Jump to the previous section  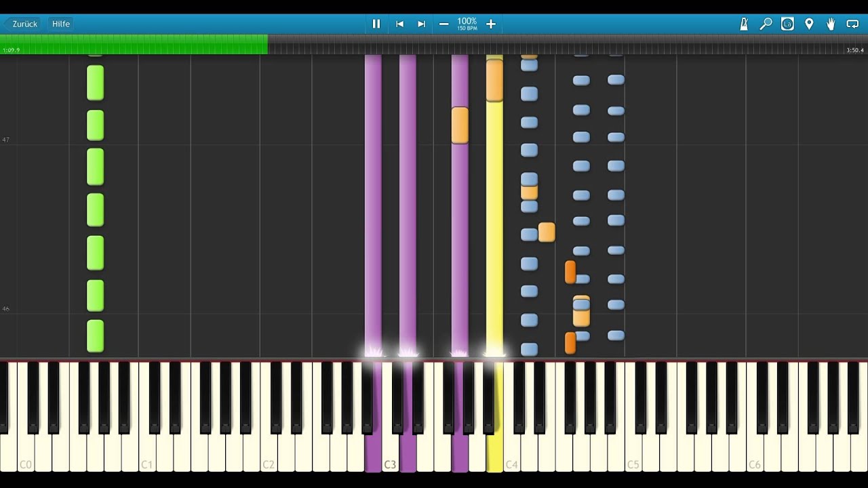pyautogui.click(x=399, y=24)
